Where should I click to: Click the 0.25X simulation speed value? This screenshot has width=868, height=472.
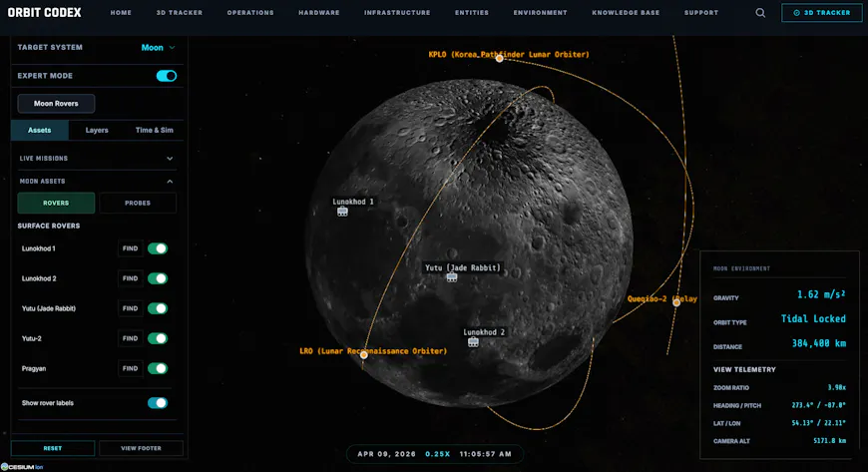[x=437, y=454]
